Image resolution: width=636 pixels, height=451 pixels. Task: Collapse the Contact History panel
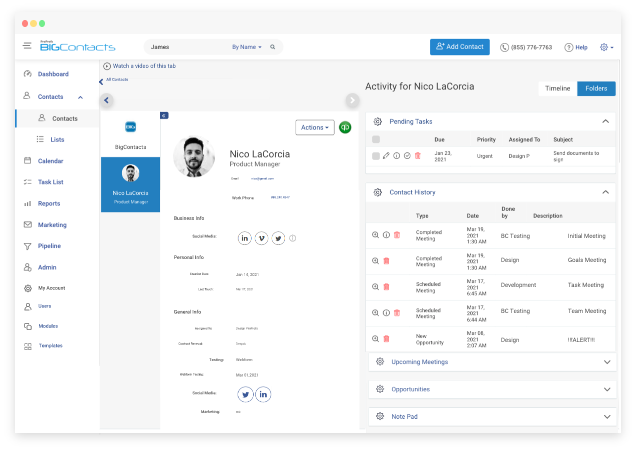tap(606, 192)
